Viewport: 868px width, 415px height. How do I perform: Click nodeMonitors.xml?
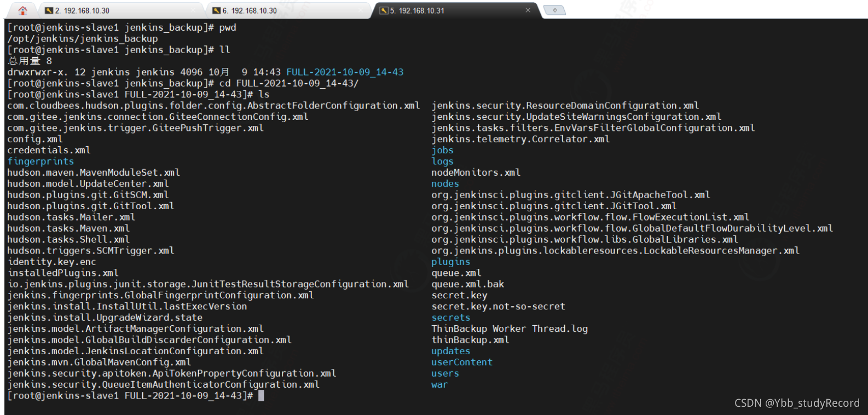coord(476,172)
